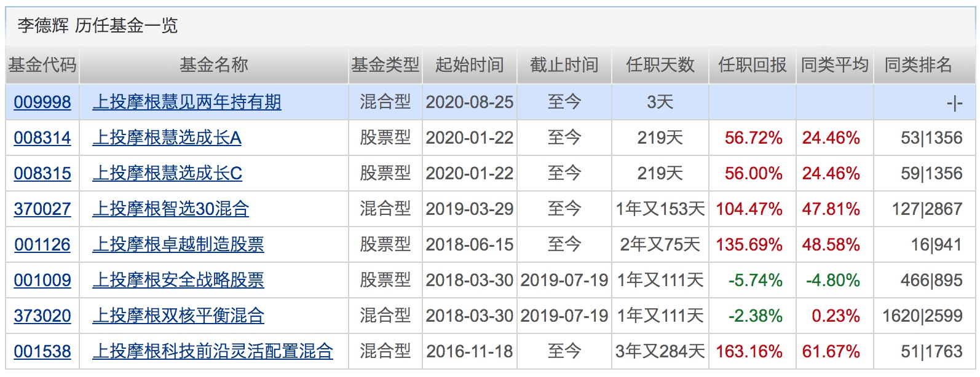This screenshot has height=377, width=980.
Task: Select peer average 61.67%
Action: pyautogui.click(x=831, y=351)
